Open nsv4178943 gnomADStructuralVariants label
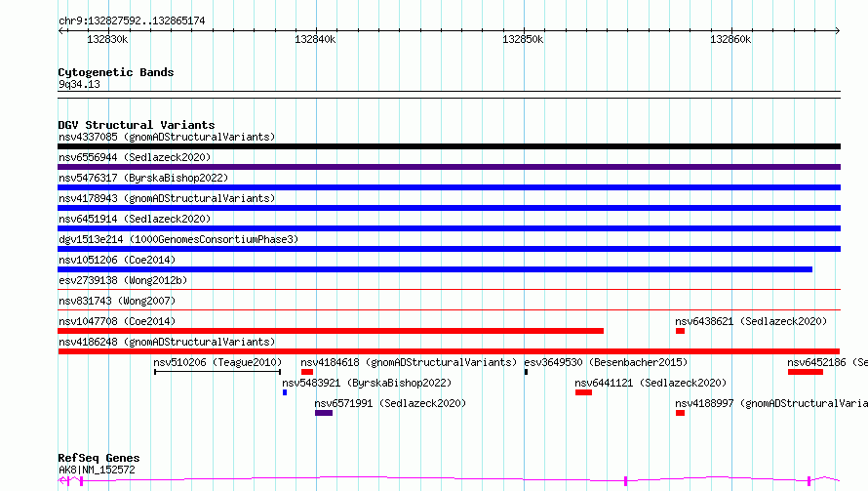The image size is (868, 491). tap(167, 198)
